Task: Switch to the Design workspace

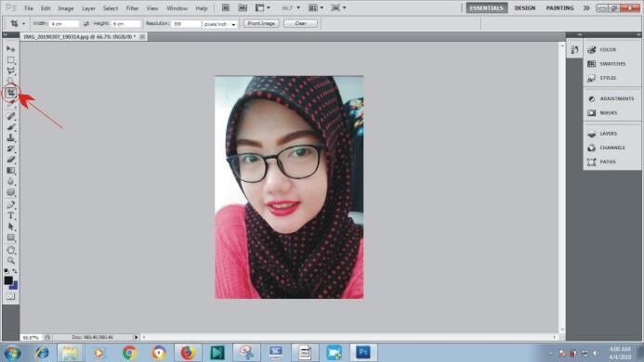Action: click(524, 7)
